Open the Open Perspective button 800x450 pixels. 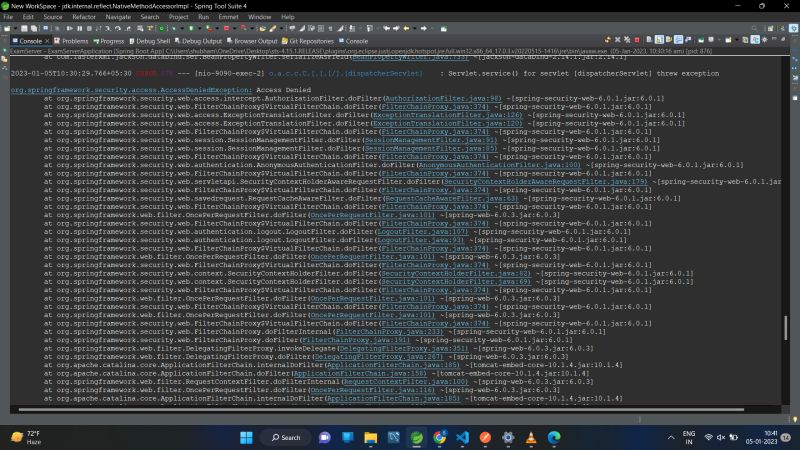tap(770, 28)
